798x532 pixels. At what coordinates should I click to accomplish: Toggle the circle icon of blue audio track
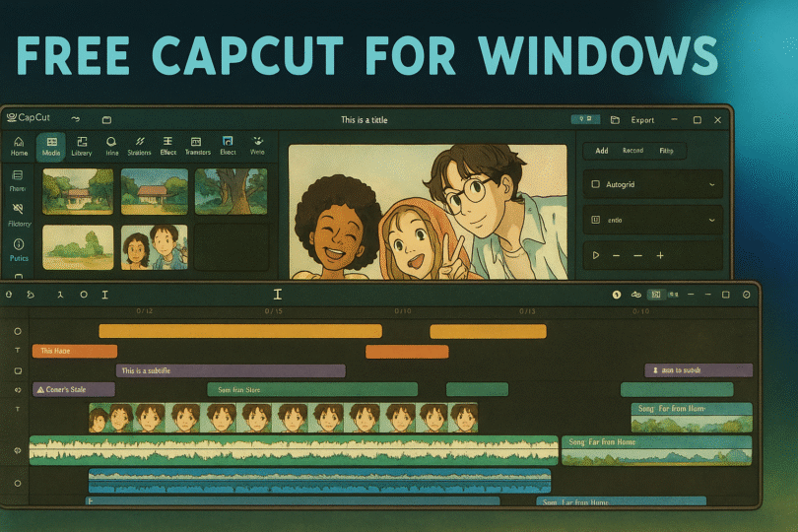pos(18,483)
